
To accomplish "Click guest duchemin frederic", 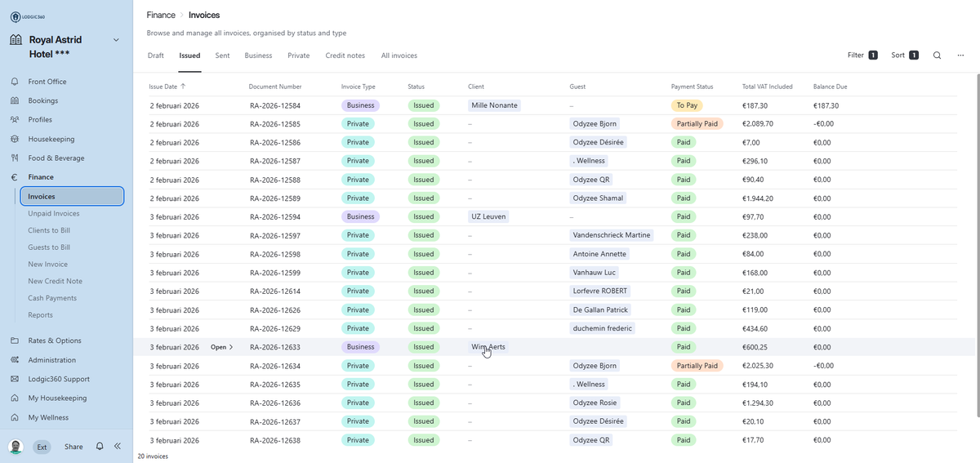I will 602,328.
